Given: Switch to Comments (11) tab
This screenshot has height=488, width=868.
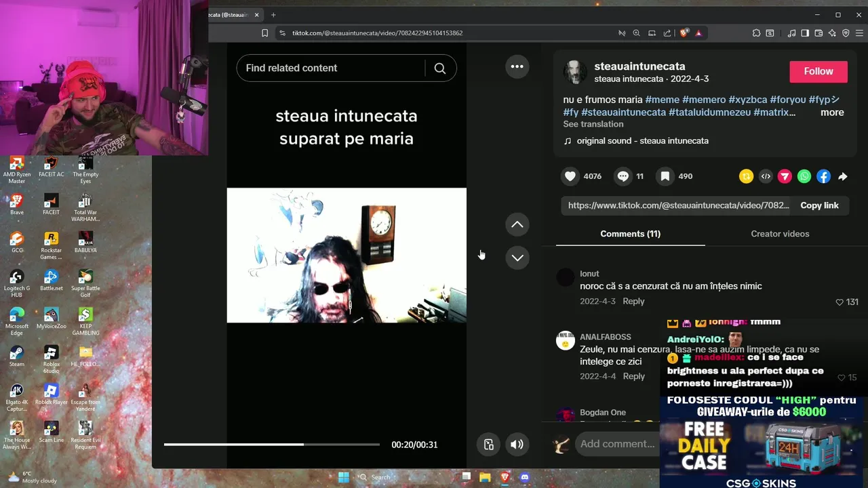Looking at the screenshot, I should 630,234.
